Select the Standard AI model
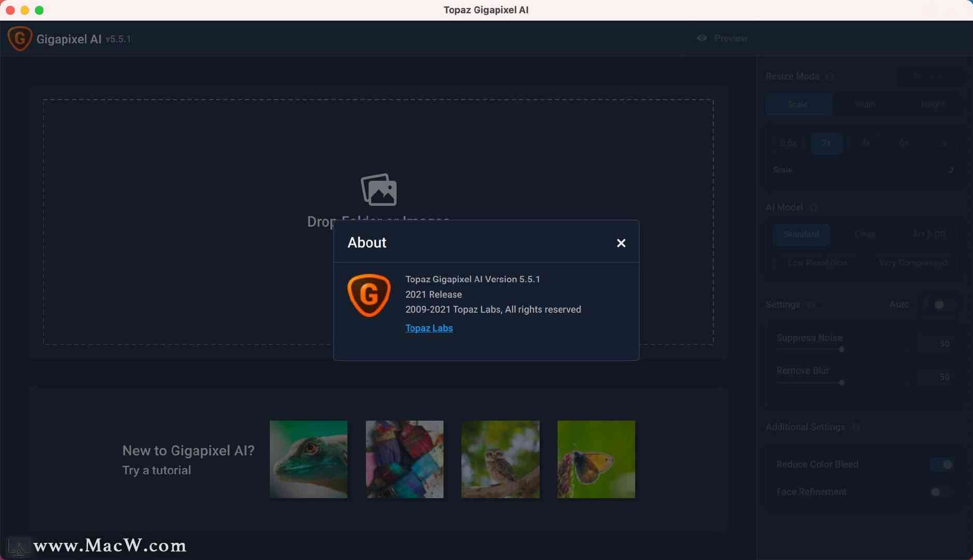The width and height of the screenshot is (973, 560). pos(801,234)
